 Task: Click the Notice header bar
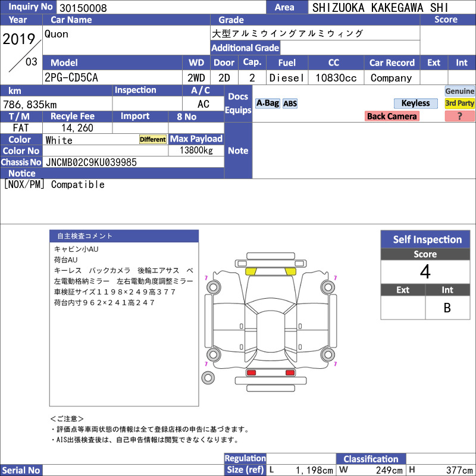(x=112, y=173)
